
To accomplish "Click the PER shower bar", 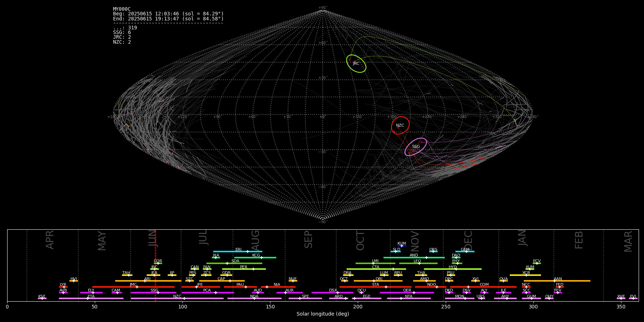I will [244, 269].
